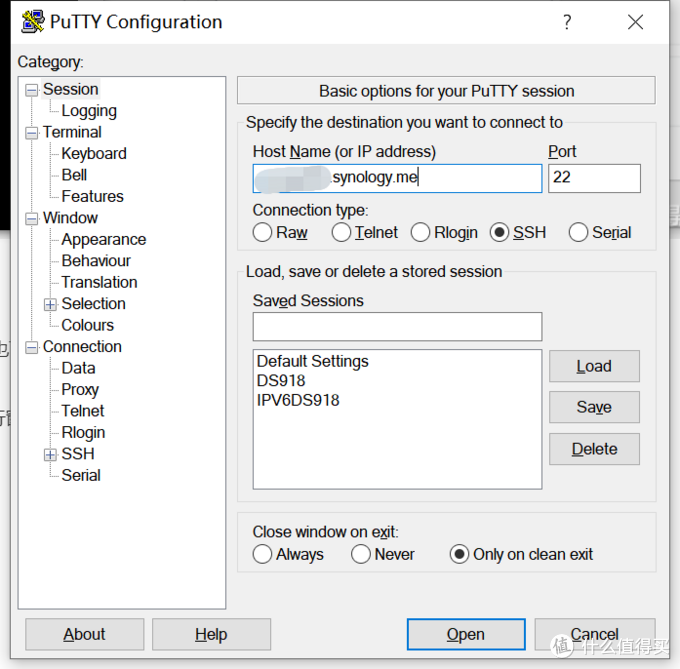Select the Telnet connection type
680x669 pixels.
(341, 232)
